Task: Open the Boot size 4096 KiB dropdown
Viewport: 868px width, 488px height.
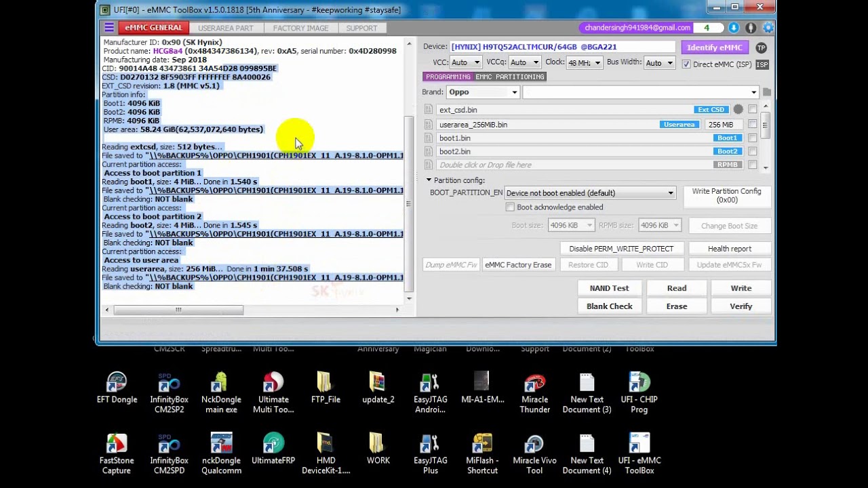Action: [x=572, y=226]
